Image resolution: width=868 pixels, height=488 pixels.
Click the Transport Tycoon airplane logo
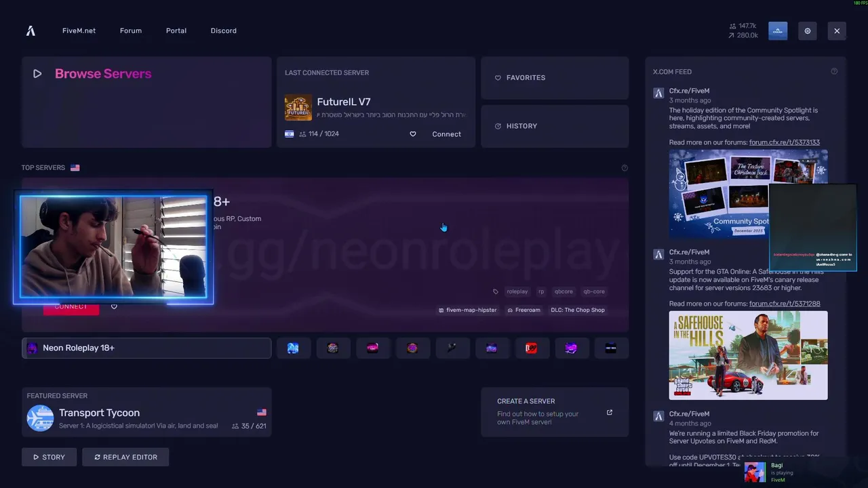coord(40,418)
